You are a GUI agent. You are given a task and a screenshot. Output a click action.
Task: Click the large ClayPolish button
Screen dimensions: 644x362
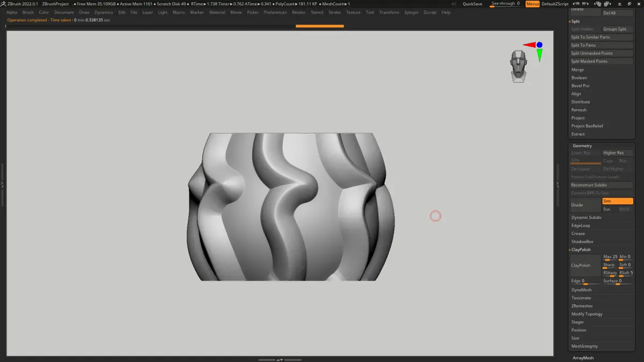[x=586, y=265]
